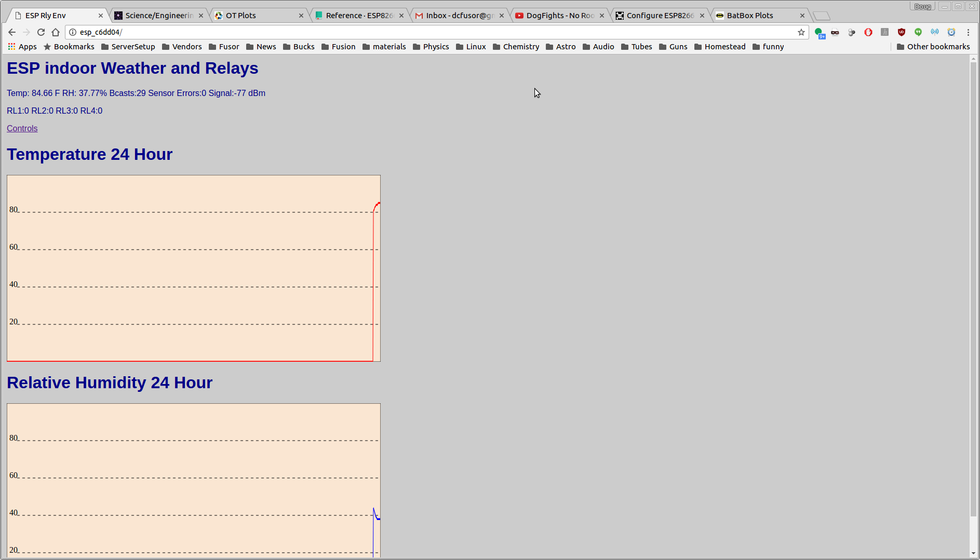Click the 'RL1:0 RL2:0 RL3:0 RL4:0' text
Viewport: 980px width, 560px height.
coord(55,111)
